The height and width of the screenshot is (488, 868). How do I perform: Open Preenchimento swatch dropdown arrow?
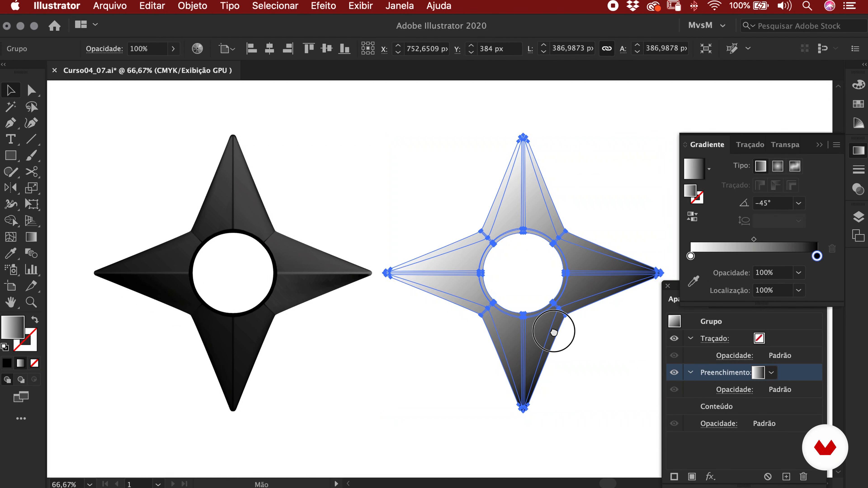coord(771,373)
